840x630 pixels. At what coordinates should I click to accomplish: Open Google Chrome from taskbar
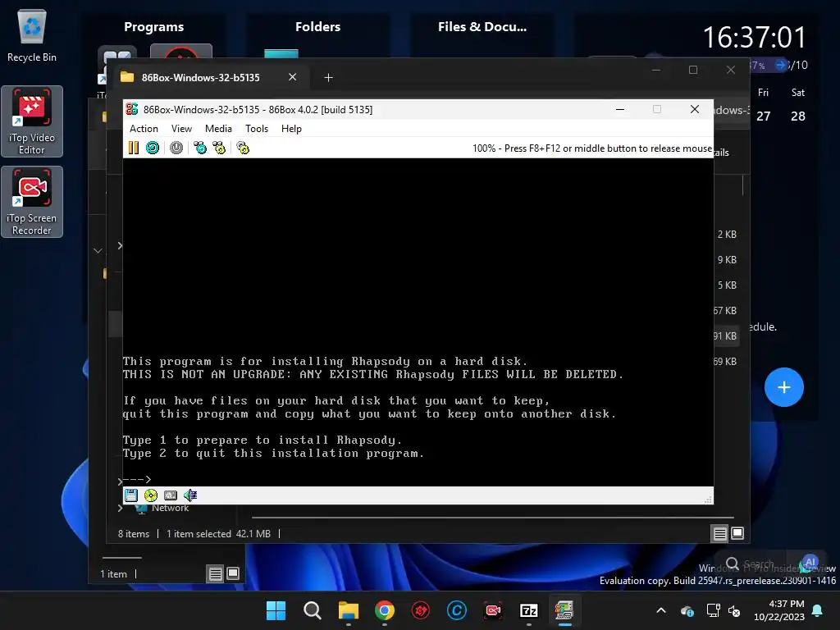pos(385,610)
